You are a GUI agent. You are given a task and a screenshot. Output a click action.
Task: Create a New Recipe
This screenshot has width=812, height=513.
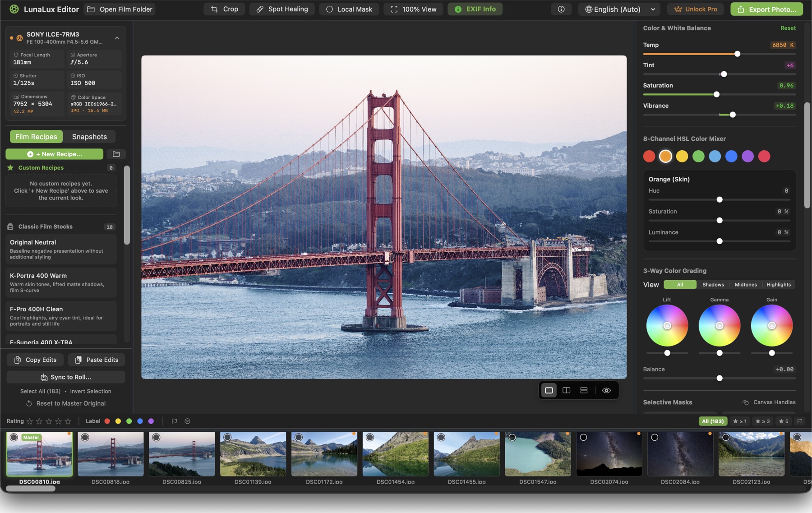[x=54, y=154]
